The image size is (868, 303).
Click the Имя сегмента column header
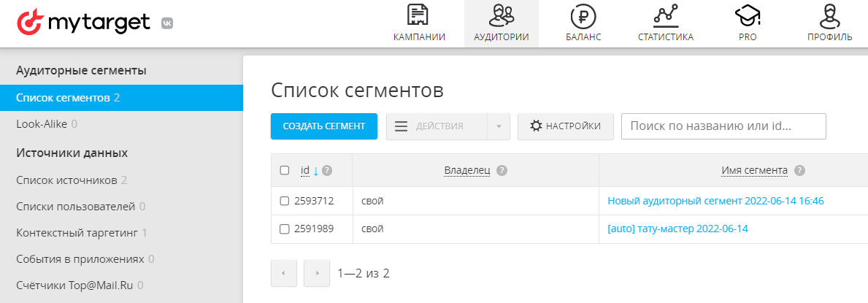(x=755, y=170)
